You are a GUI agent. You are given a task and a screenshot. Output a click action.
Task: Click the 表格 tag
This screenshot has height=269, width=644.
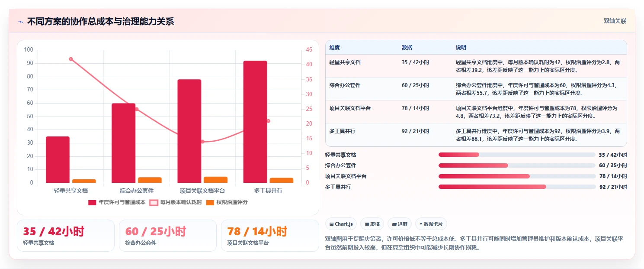(x=372, y=224)
